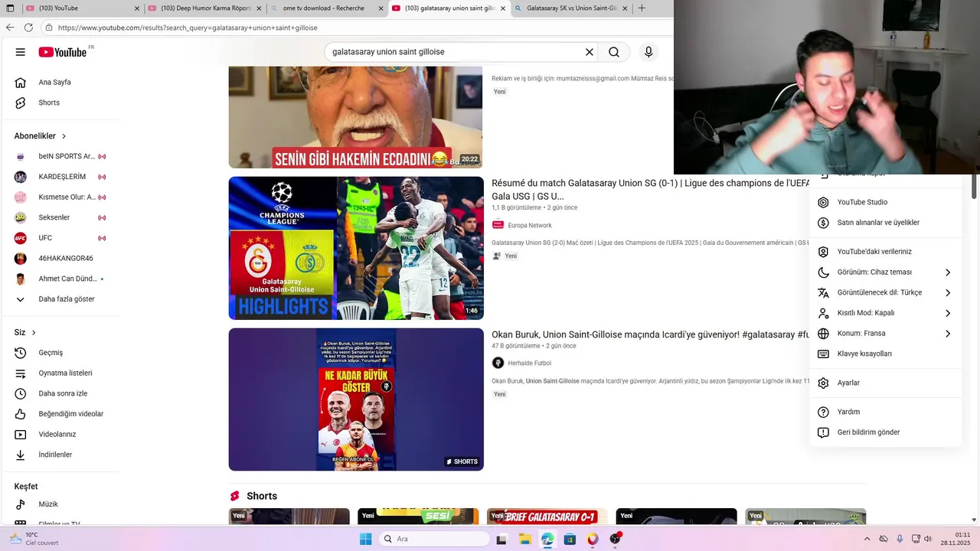Image resolution: width=980 pixels, height=551 pixels.
Task: Click the YouTube logo
Action: coord(63,52)
